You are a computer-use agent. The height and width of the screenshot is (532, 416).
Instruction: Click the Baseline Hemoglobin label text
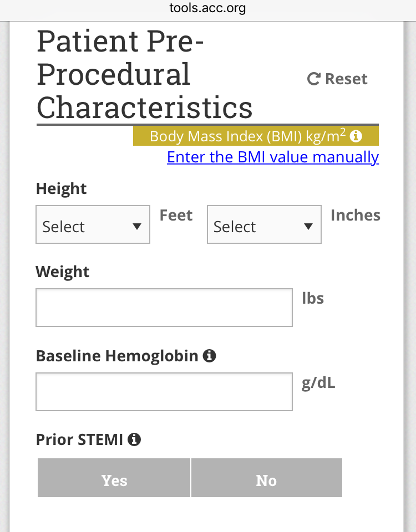(x=116, y=356)
